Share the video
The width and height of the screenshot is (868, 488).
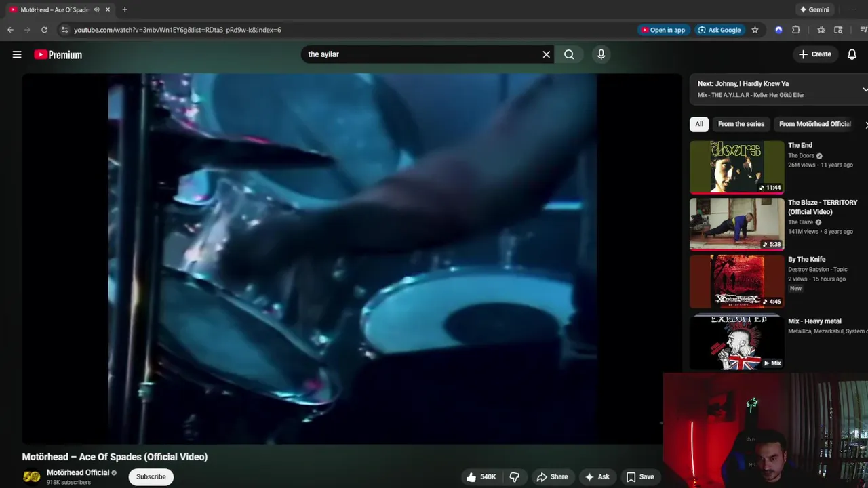[x=552, y=477]
